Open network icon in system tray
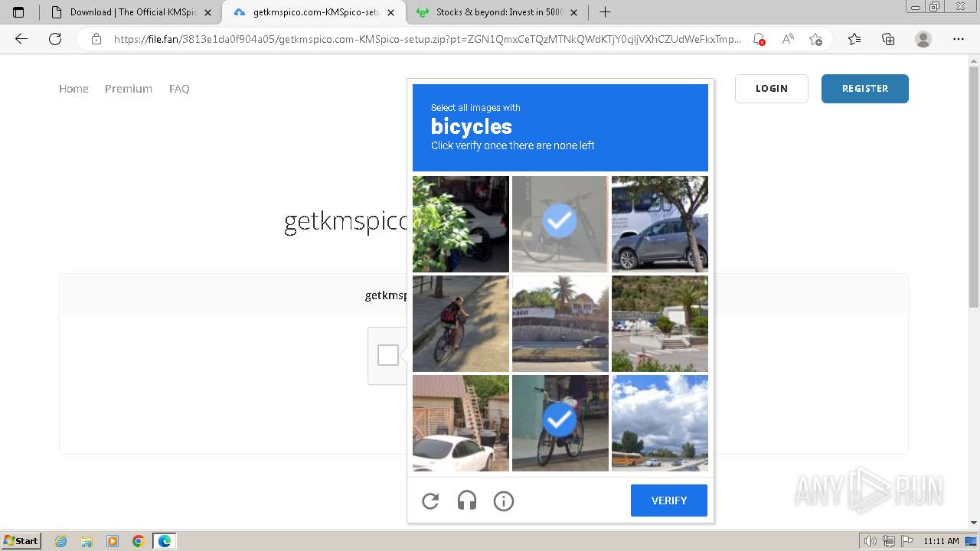The height and width of the screenshot is (551, 980). pyautogui.click(x=889, y=541)
